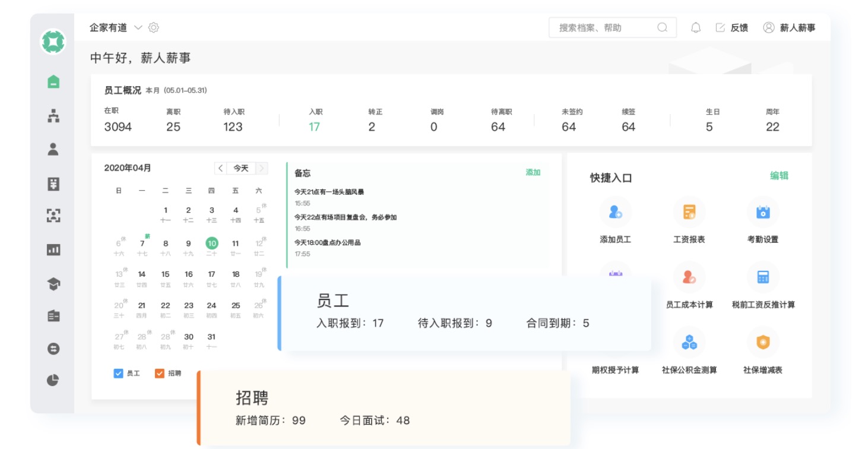Image resolution: width=868 pixels, height=449 pixels.
Task: Click the 离职 25 stat
Action: 173,121
